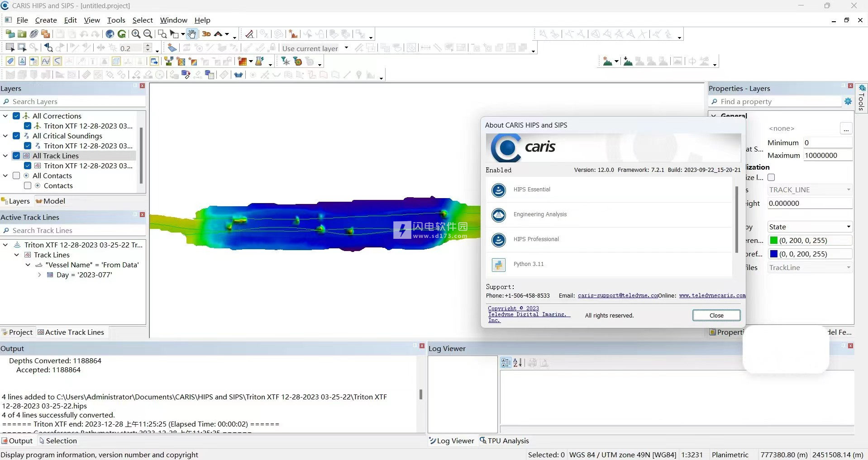Screen dimensions: 868x460
Task: Click the Open Project folder icon
Action: click(x=22, y=34)
